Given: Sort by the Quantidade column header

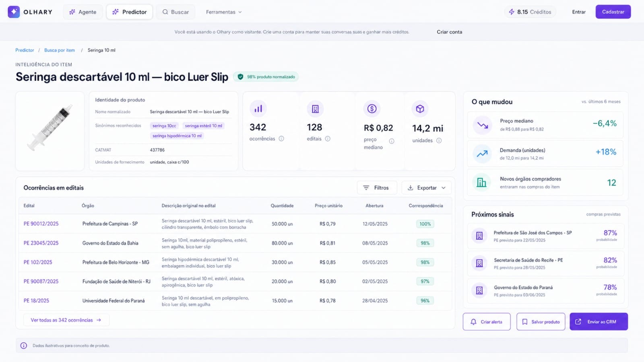Looking at the screenshot, I should pyautogui.click(x=282, y=206).
